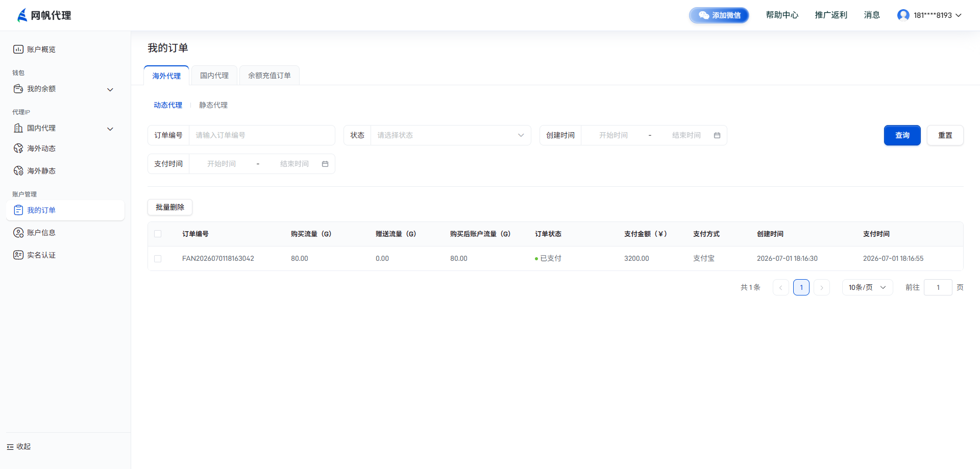
Task: Open 帮助中心 in top navigation
Action: click(x=782, y=15)
